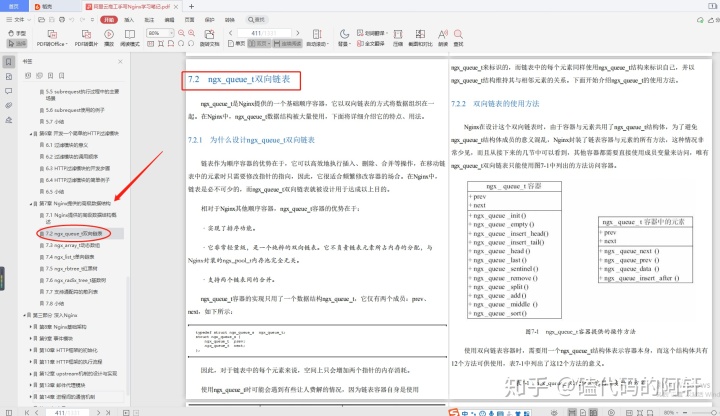This screenshot has width=720, height=416.
Task: Toggle sidebar panel in status bar corner
Action: (9, 412)
